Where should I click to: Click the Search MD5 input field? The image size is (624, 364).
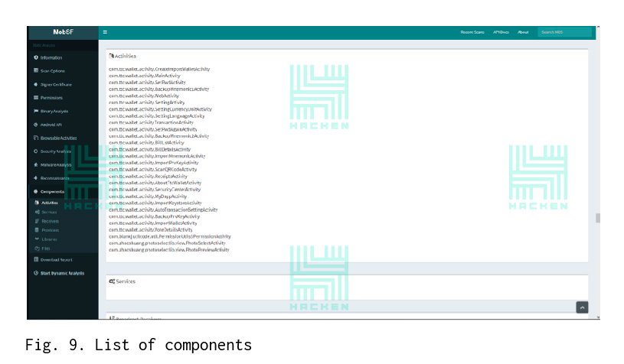click(x=565, y=32)
